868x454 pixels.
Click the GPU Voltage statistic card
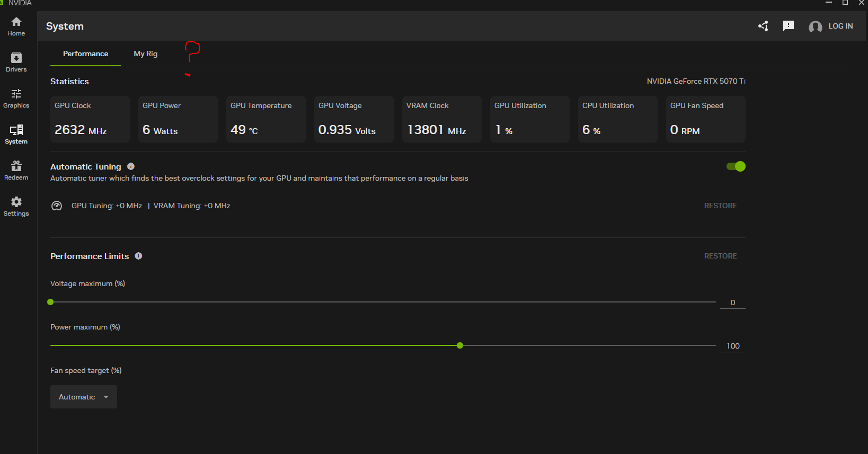[x=354, y=119]
